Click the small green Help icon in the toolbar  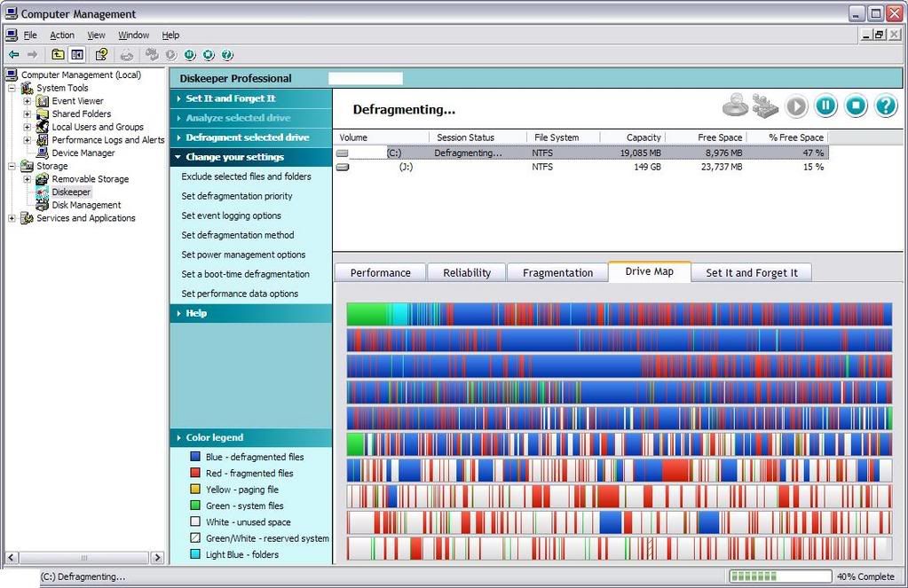tap(227, 55)
